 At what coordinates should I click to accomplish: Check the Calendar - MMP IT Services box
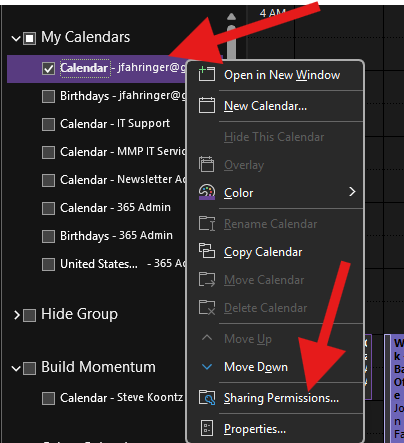(49, 153)
